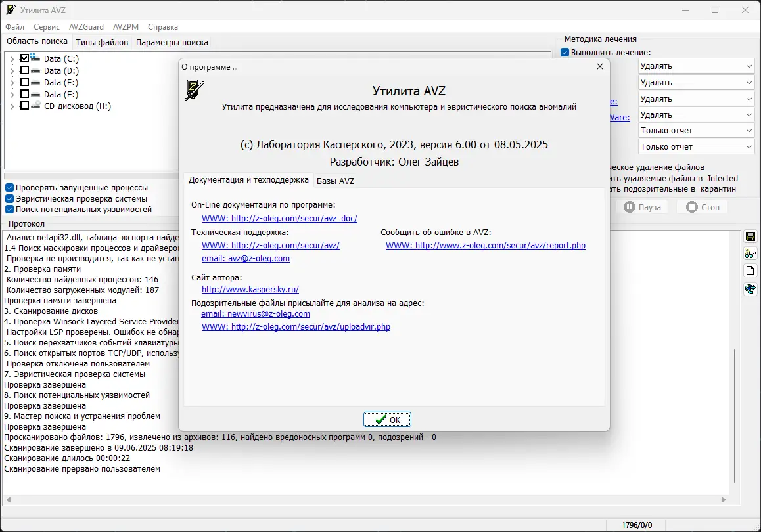The width and height of the screenshot is (761, 532).
Task: Expand the Data (E:) tree node
Action: pos(12,83)
